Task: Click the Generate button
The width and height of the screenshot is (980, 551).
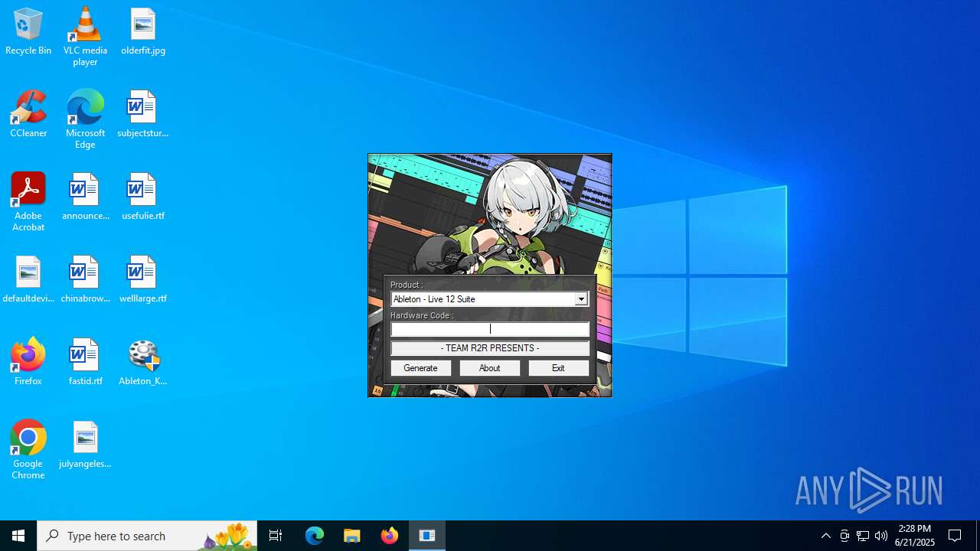Action: point(421,368)
